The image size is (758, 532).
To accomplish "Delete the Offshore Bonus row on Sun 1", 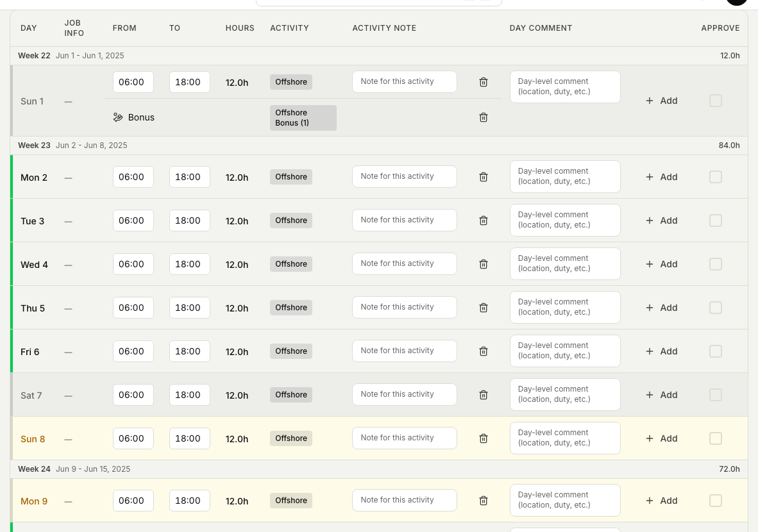I will [484, 117].
